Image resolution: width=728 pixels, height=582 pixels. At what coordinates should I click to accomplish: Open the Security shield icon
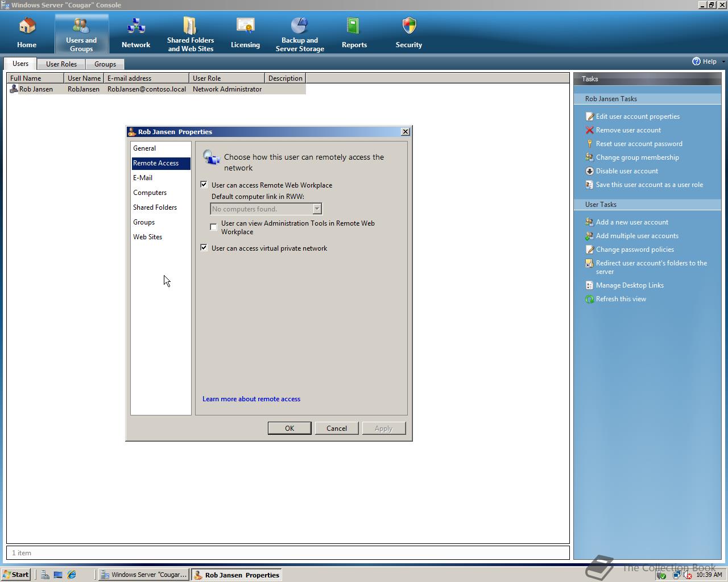(x=409, y=26)
